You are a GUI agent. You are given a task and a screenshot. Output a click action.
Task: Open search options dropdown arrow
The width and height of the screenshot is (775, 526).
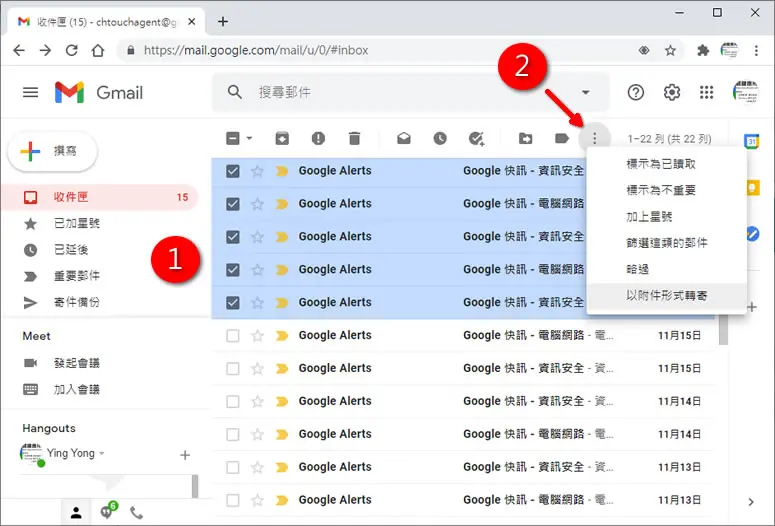click(x=586, y=92)
